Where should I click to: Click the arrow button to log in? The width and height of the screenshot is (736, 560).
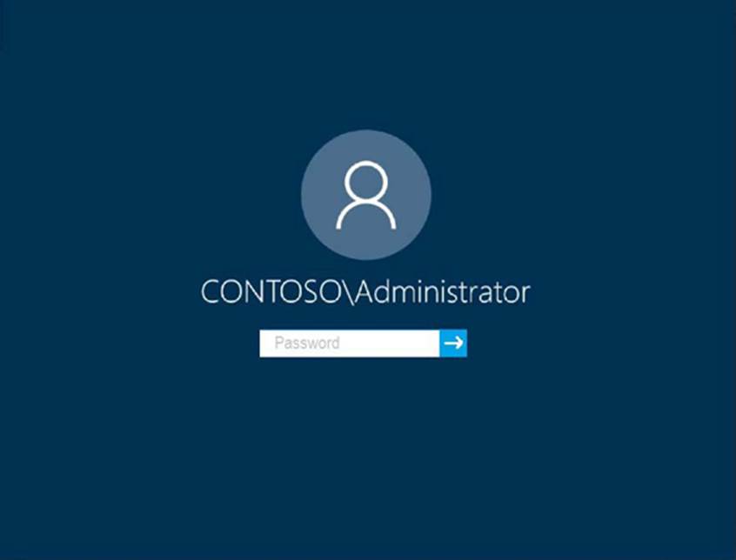[x=453, y=343]
